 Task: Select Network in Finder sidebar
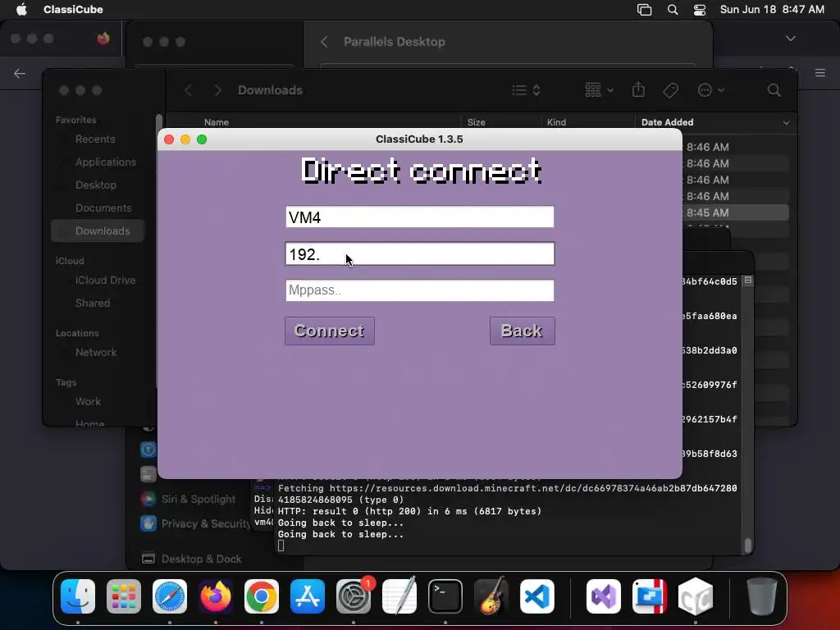tap(95, 353)
